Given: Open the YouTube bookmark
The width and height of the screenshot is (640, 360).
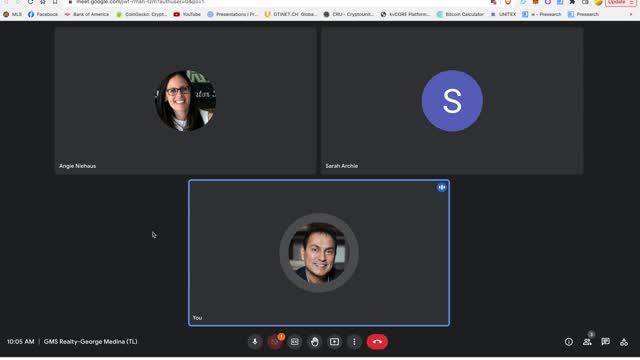Looking at the screenshot, I should coord(187,14).
